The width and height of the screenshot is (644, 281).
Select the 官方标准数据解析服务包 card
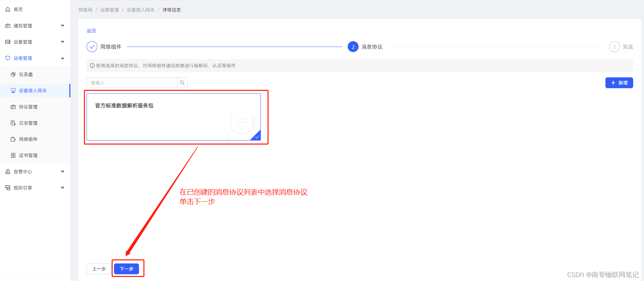pyautogui.click(x=174, y=117)
